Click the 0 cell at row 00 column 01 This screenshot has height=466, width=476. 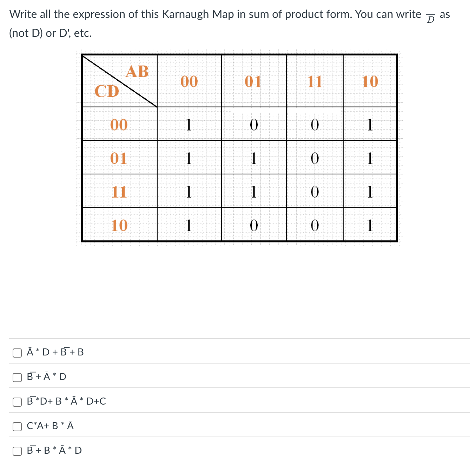[254, 126]
